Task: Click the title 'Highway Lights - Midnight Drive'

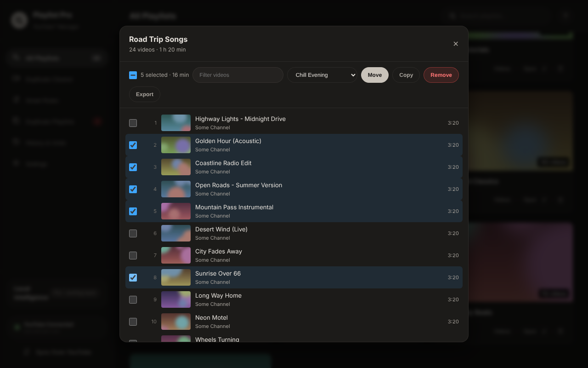Action: pos(240,119)
